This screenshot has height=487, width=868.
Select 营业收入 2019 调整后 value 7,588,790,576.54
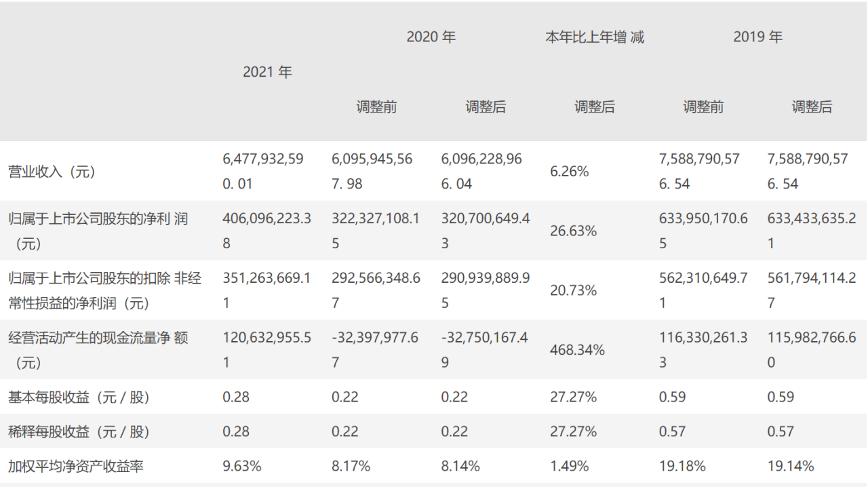[x=808, y=171]
